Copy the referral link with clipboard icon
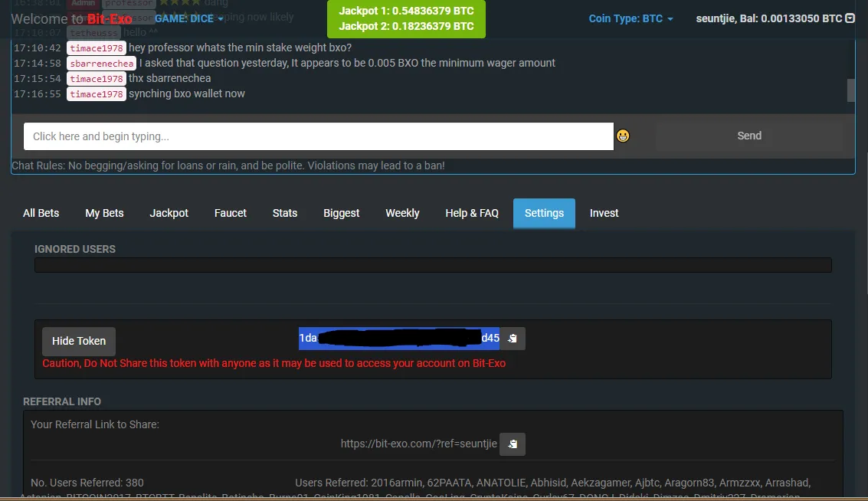Viewport: 868px width, 501px height. [513, 444]
